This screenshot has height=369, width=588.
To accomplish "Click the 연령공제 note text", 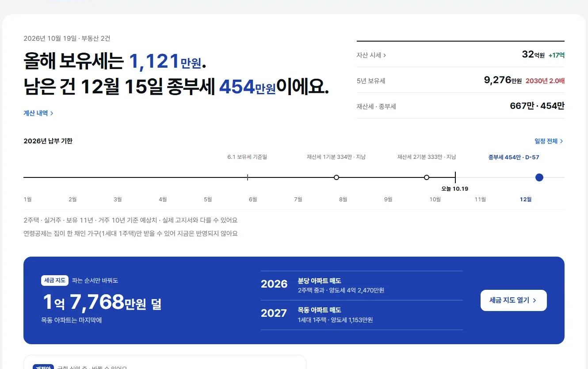I will 131,234.
